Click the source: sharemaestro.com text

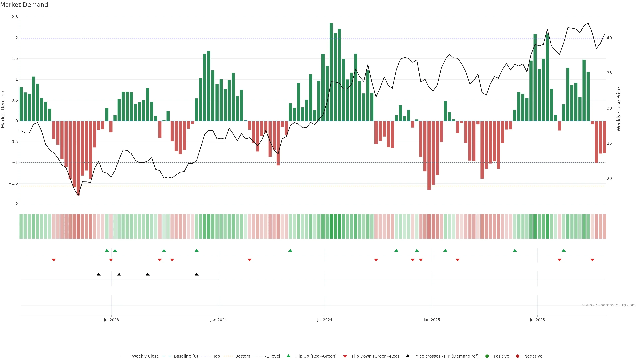609,305
